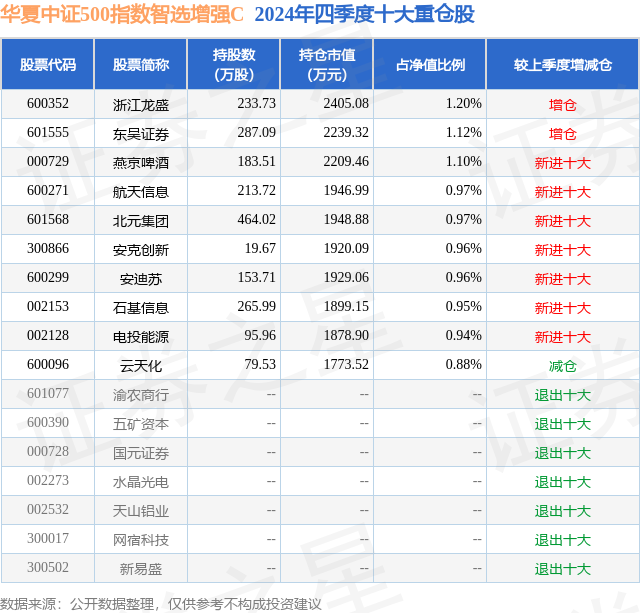Click the share count 464.02

click(257, 220)
